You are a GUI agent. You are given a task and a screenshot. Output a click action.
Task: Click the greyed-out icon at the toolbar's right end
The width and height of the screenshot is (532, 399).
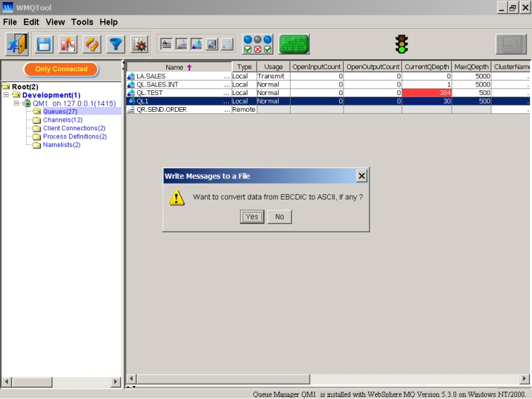pos(511,44)
